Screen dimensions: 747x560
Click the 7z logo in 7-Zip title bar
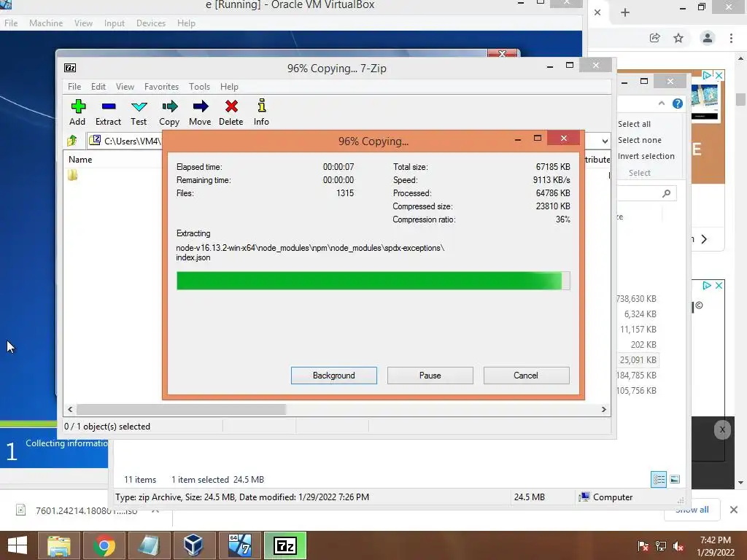(70, 68)
